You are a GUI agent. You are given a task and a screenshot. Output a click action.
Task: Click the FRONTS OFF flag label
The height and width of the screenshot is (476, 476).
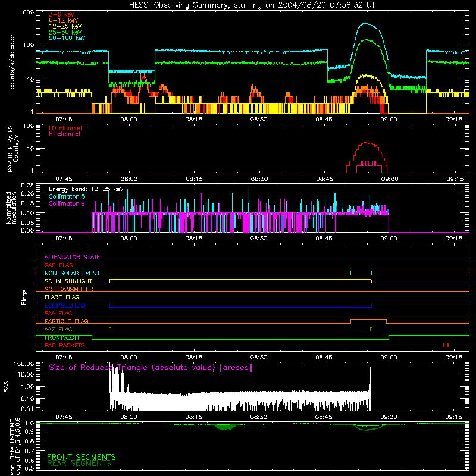click(x=62, y=337)
